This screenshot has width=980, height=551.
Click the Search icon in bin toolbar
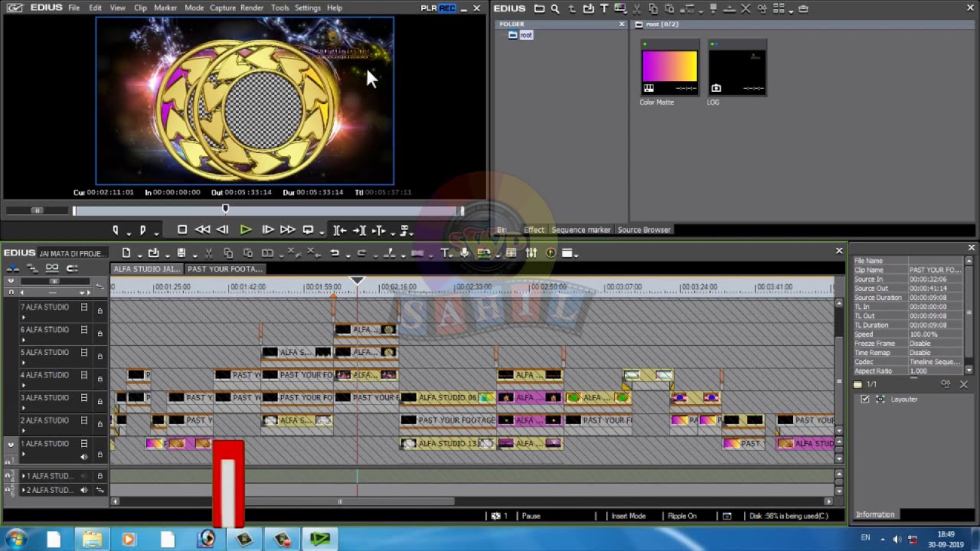[x=555, y=8]
